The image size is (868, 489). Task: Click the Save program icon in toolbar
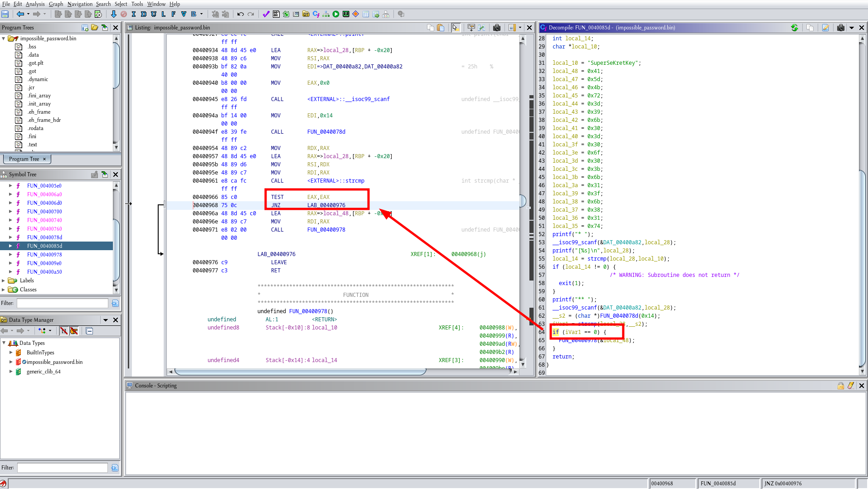(x=5, y=14)
